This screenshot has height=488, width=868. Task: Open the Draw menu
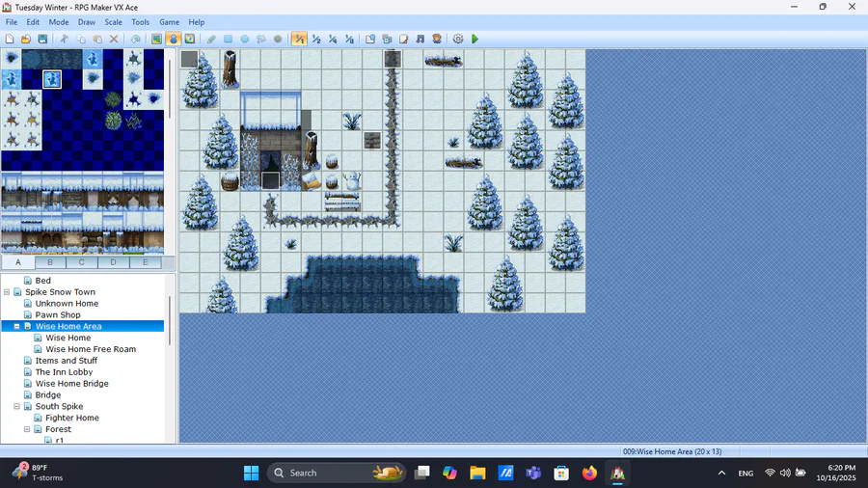tap(87, 22)
